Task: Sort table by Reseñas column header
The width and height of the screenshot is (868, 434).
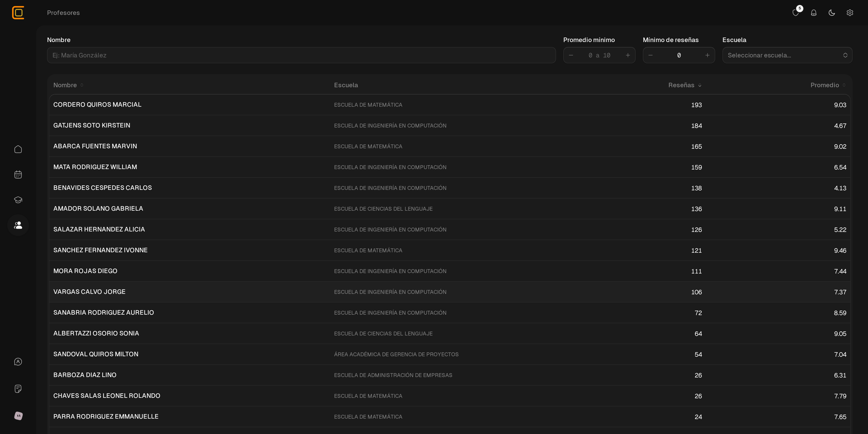Action: pos(685,85)
